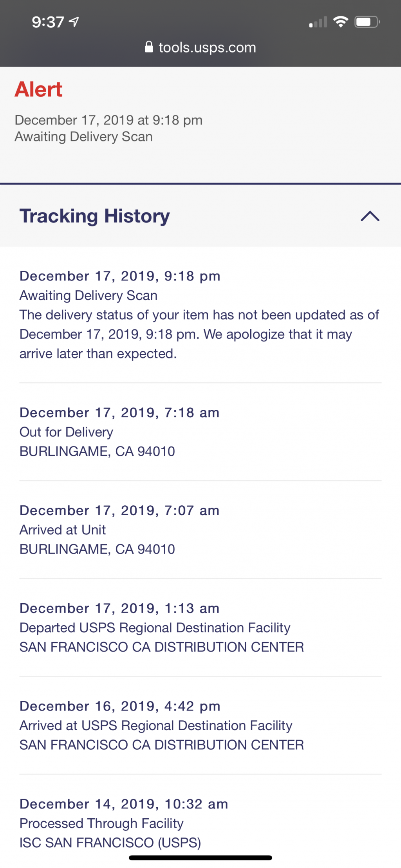Tap the ISC SAN FRANCISCO (USPS) location text
The height and width of the screenshot is (868, 401).
(110, 843)
